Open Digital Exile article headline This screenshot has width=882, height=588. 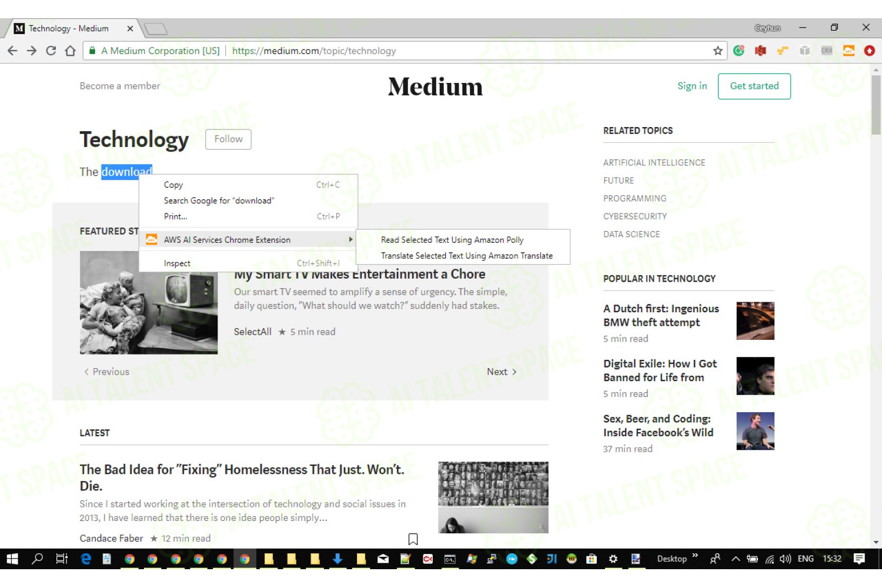point(660,370)
